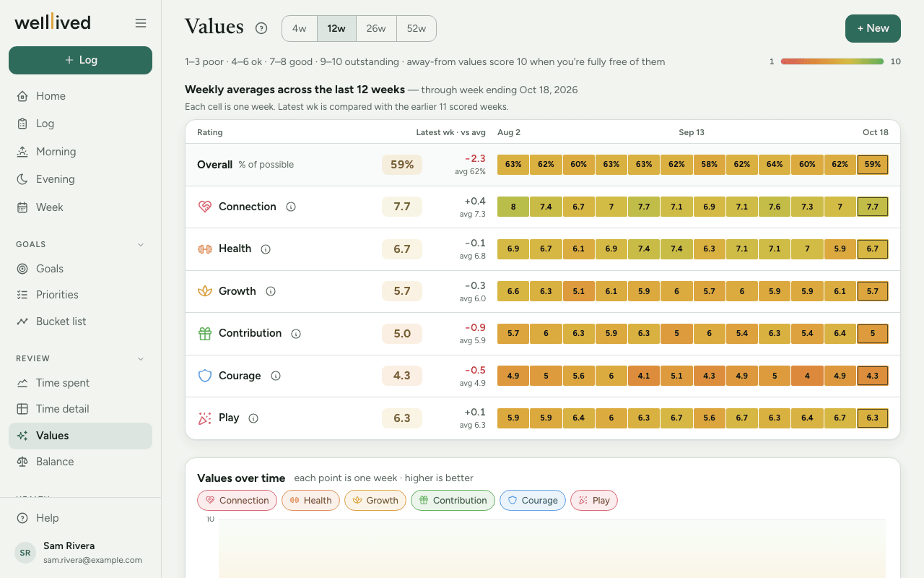
Task: Switch the range to 26w
Action: point(376,29)
